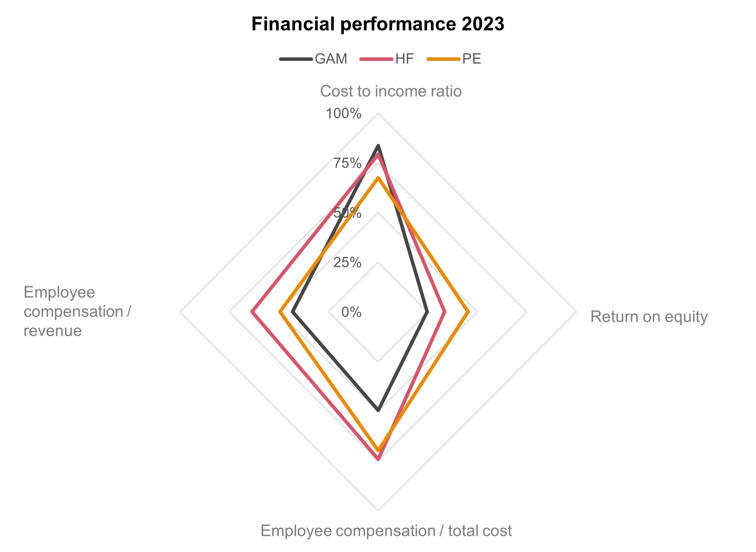
Task: Click the chart title Financial performance 2023
Action: point(377,24)
